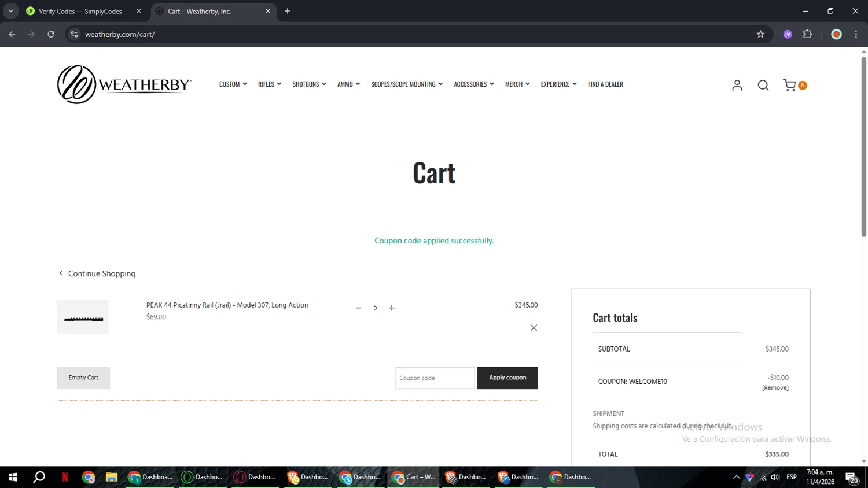This screenshot has height=488, width=868.
Task: Open the taskbar notification center icon
Action: click(x=852, y=478)
